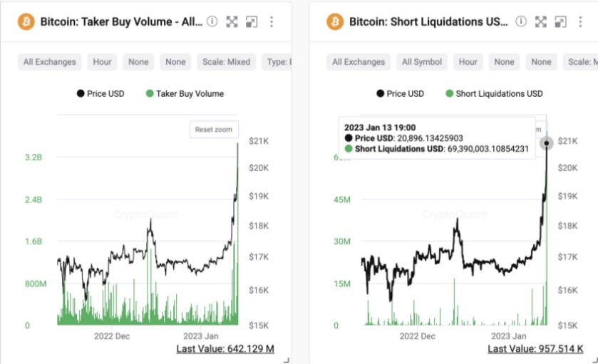Click the Last Value: 642.129 M link
The image size is (598, 364).
tap(225, 348)
